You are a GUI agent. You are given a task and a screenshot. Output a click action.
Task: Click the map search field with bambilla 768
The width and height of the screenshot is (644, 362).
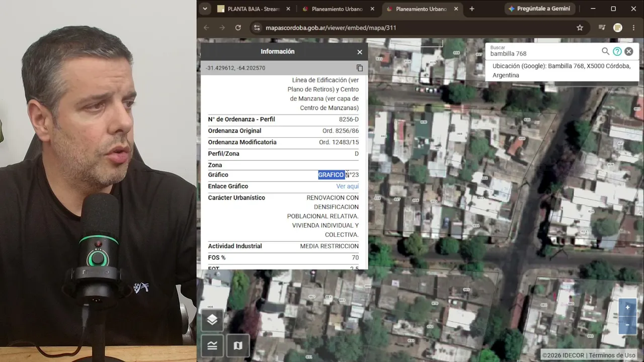click(x=544, y=51)
